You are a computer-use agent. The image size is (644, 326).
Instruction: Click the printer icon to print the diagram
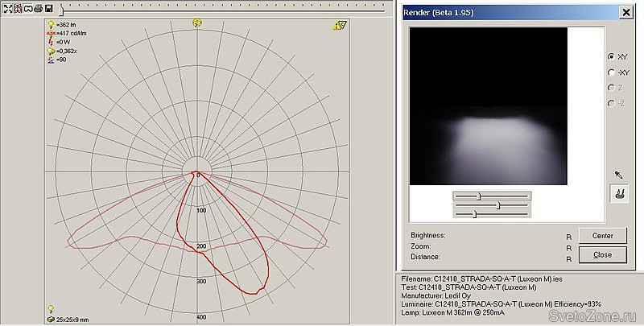point(37,8)
